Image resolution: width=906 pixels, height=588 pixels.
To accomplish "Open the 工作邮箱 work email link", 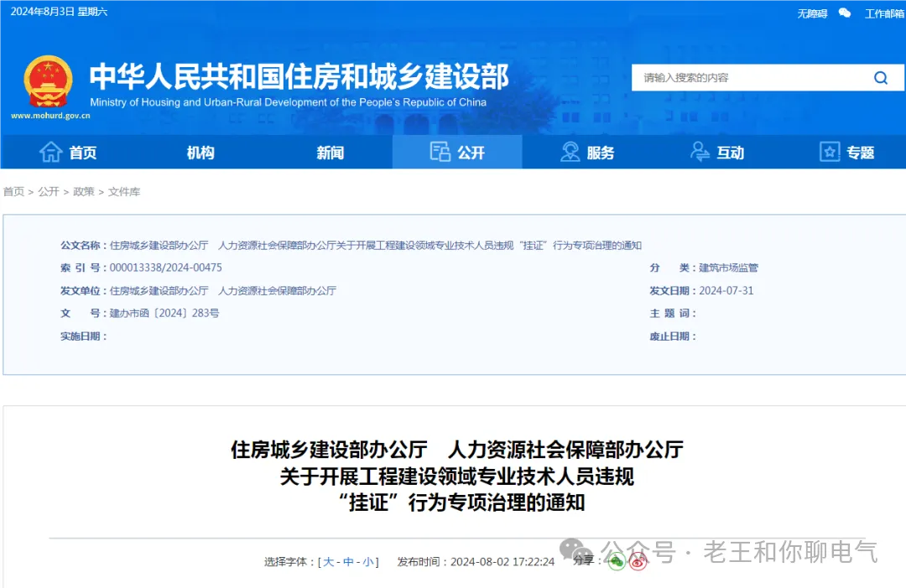I will pos(884,13).
